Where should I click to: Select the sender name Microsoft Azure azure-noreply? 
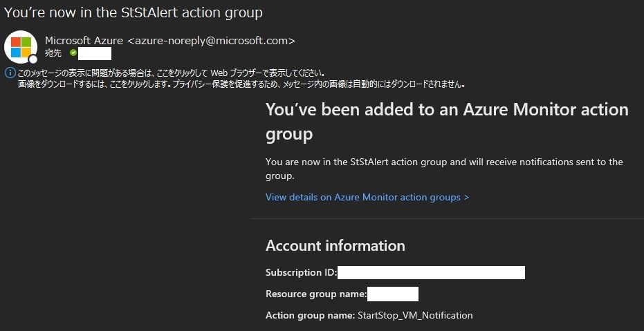click(x=170, y=41)
